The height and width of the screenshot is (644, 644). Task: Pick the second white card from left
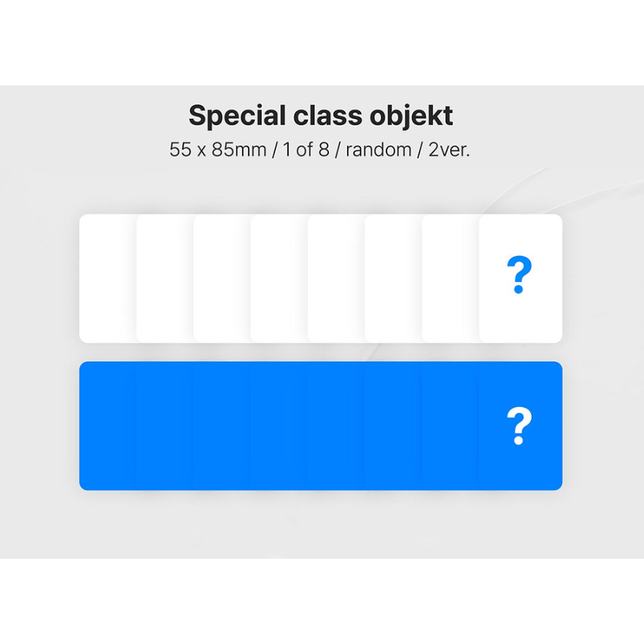[x=165, y=279]
